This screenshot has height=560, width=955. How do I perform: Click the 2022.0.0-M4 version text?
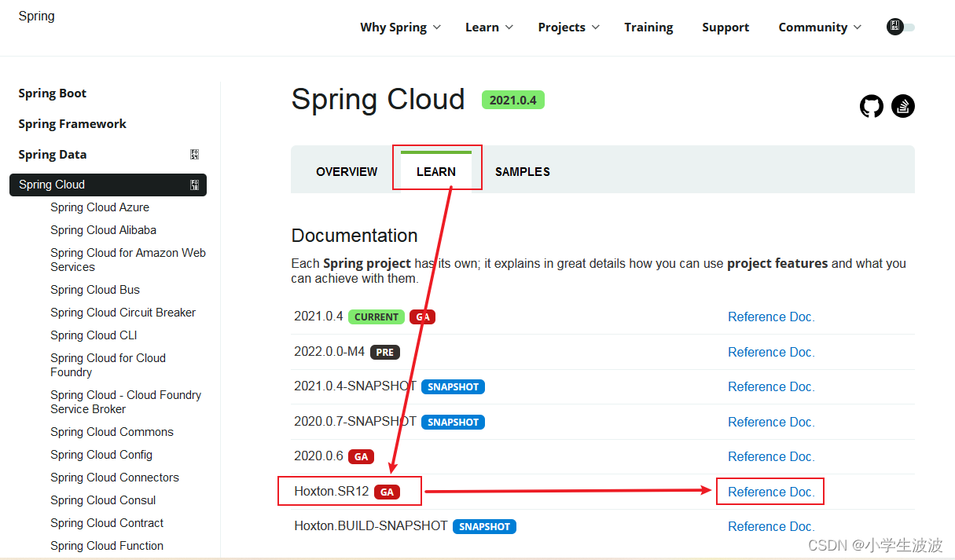tap(329, 352)
